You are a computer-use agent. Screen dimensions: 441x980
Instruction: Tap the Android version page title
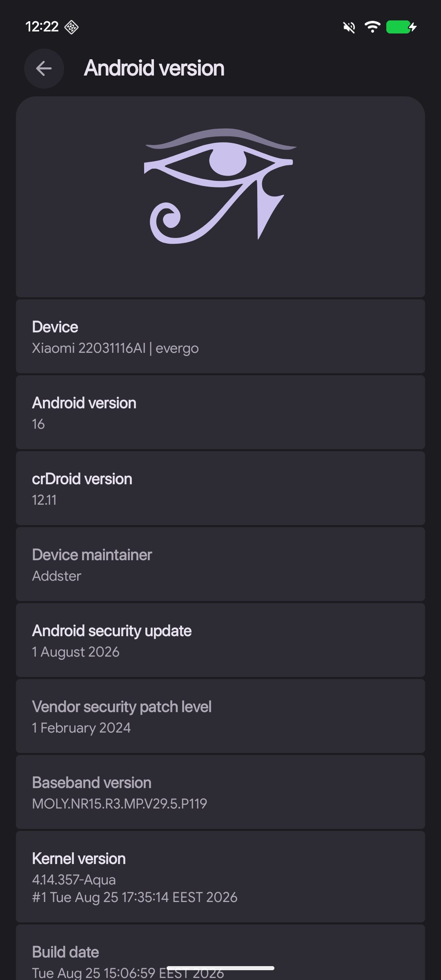[x=154, y=68]
